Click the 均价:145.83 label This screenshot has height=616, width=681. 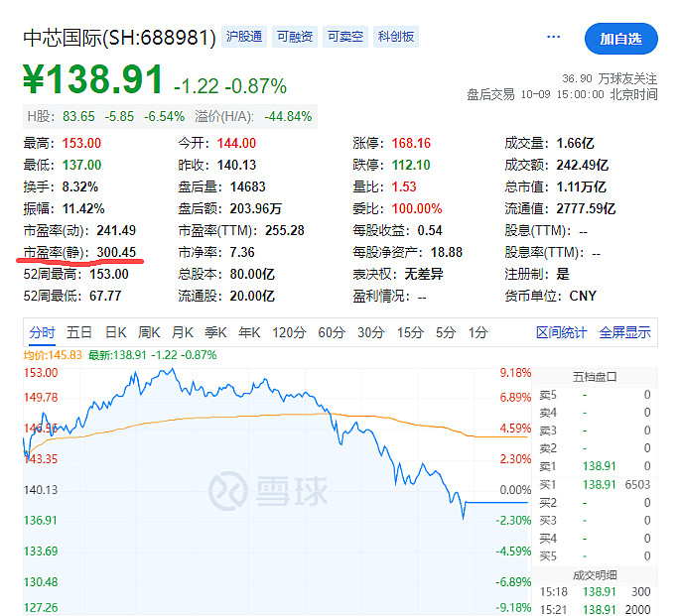pyautogui.click(x=53, y=355)
